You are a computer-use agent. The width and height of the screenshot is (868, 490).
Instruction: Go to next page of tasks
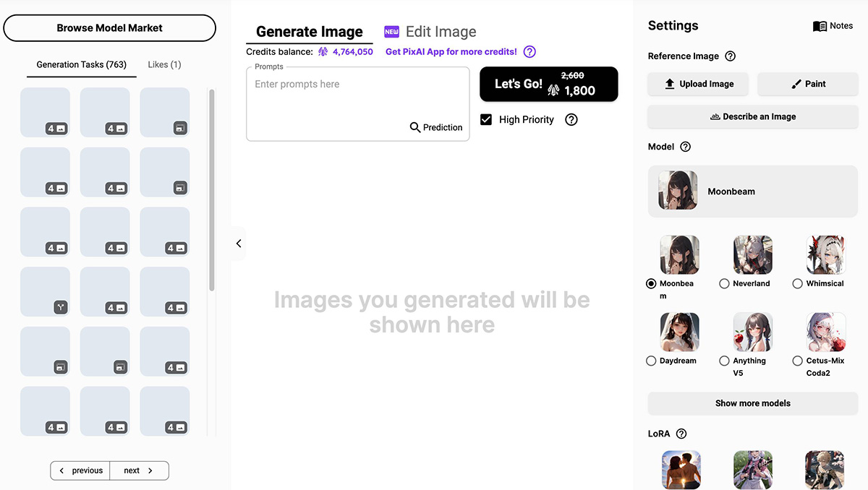click(x=139, y=470)
